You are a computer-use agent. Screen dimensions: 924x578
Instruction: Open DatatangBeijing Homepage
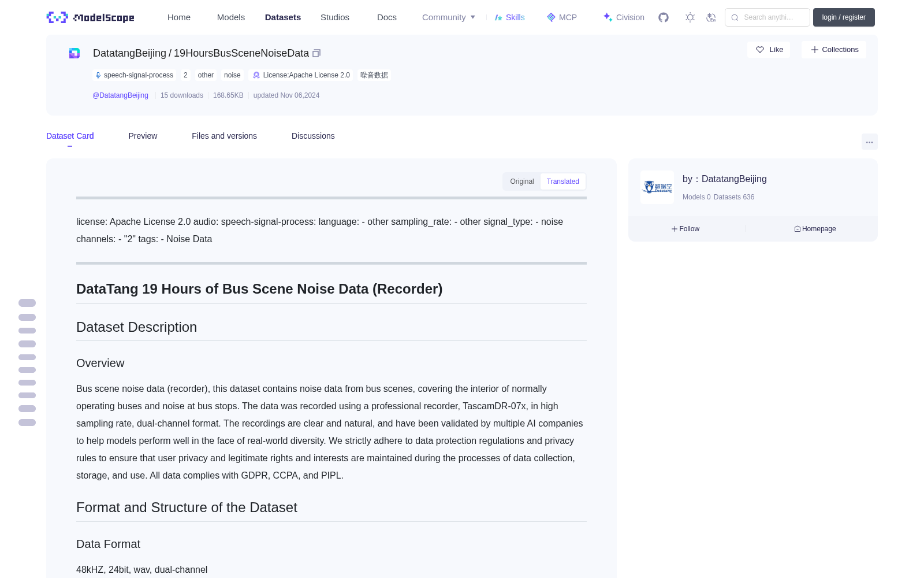point(815,229)
